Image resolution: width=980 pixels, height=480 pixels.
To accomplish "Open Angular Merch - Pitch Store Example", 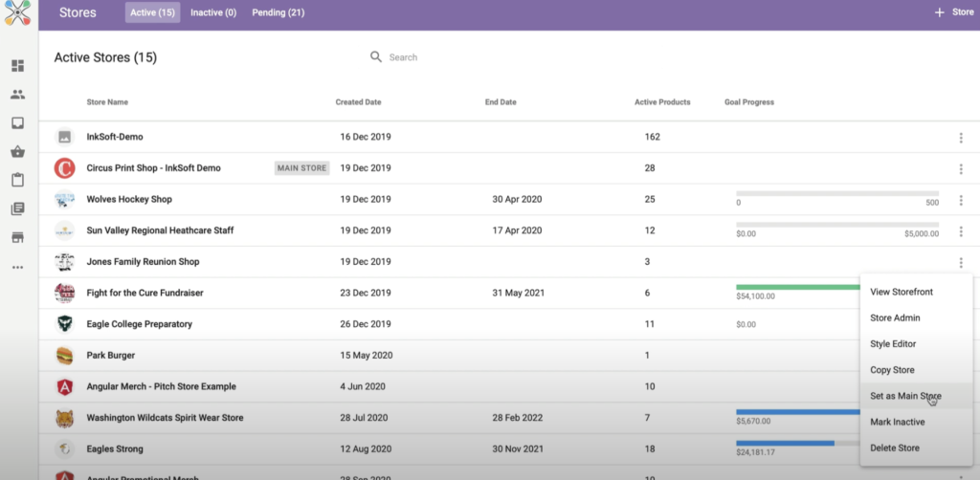I will pos(161,386).
